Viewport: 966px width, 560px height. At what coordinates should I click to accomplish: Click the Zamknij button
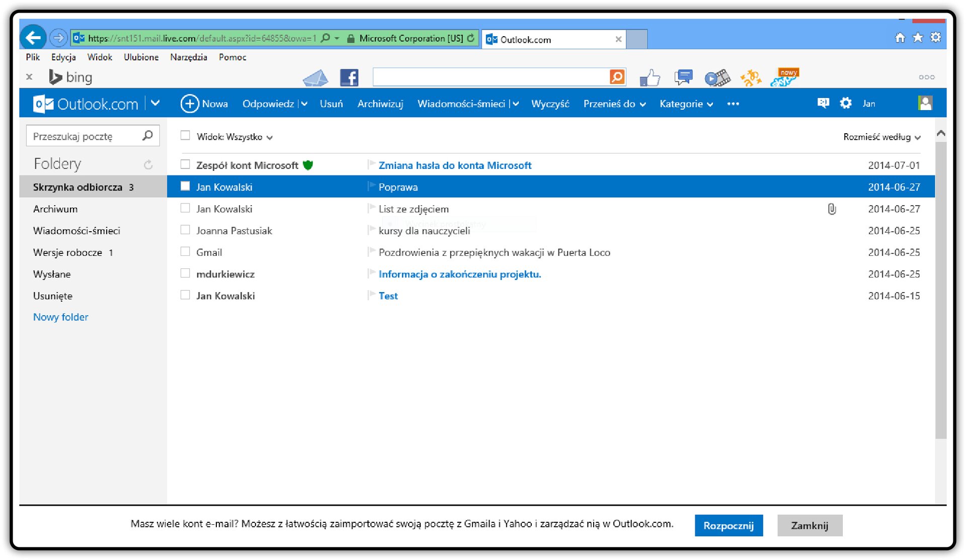[x=810, y=525]
